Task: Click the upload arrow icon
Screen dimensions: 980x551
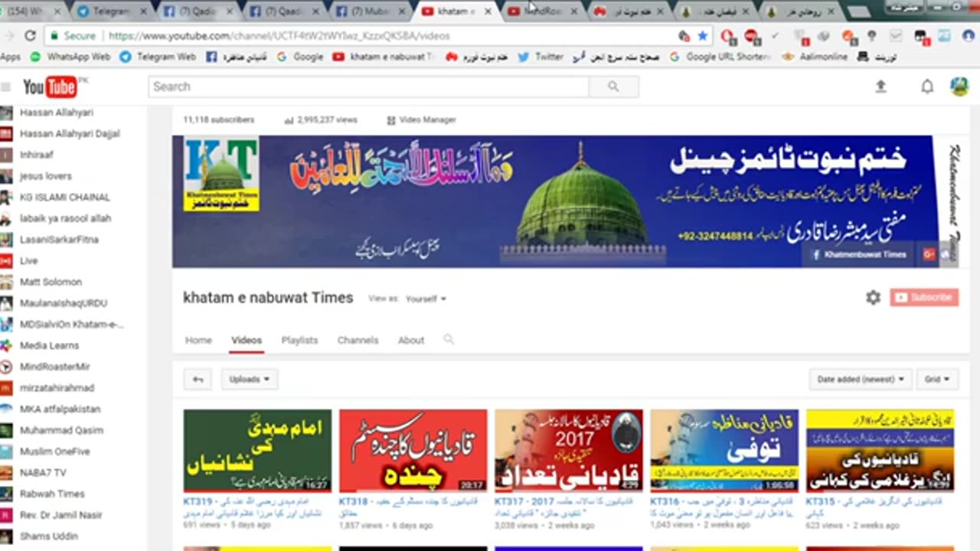Action: tap(880, 87)
